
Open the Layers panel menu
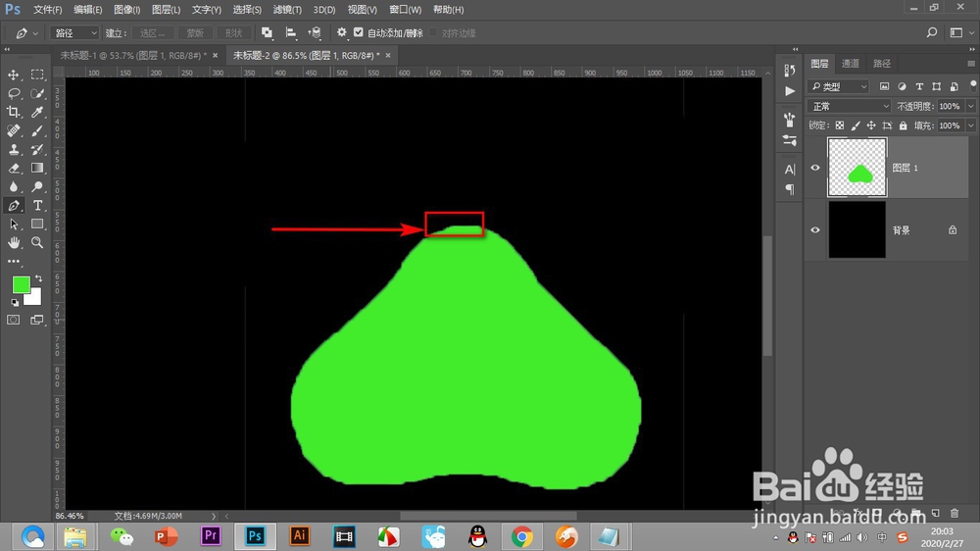pos(970,64)
